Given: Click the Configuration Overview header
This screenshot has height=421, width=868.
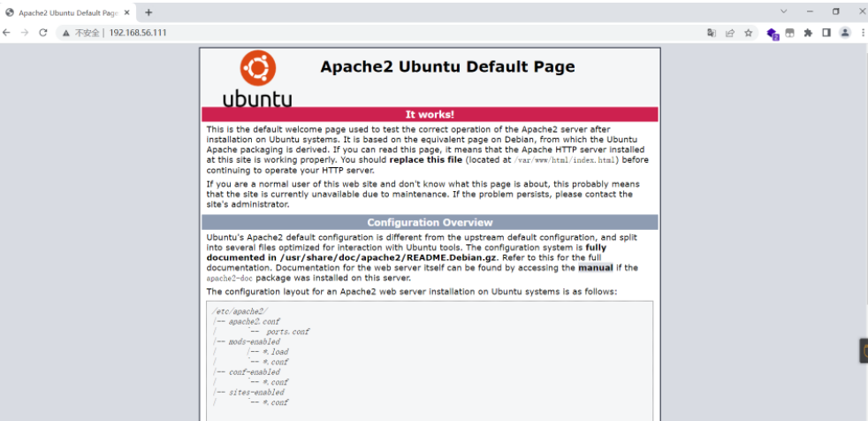Looking at the screenshot, I should (430, 223).
